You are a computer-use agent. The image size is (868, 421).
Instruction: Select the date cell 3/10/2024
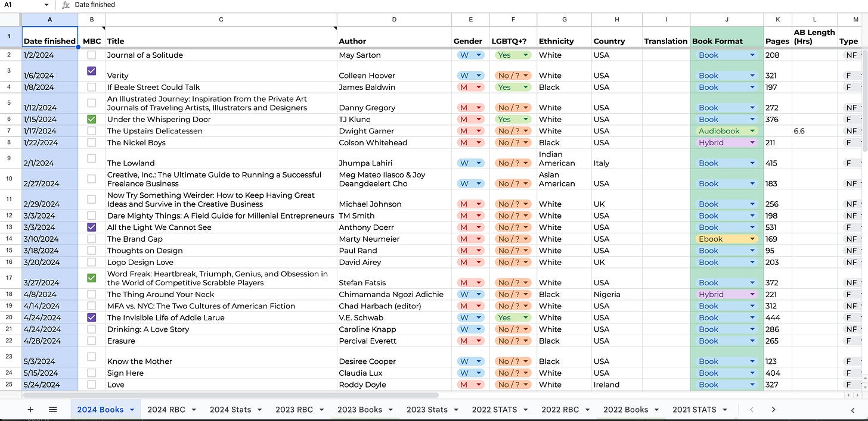pyautogui.click(x=50, y=239)
